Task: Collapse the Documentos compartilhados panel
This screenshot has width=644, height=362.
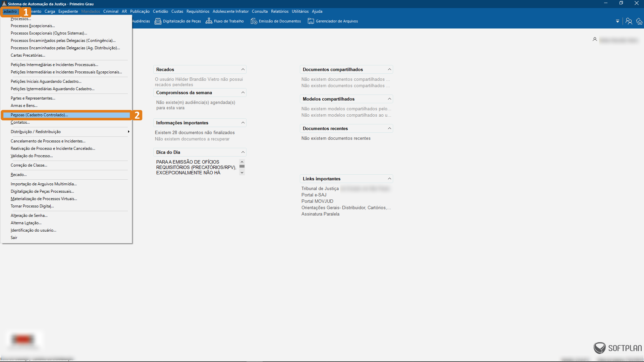Action: pos(389,69)
